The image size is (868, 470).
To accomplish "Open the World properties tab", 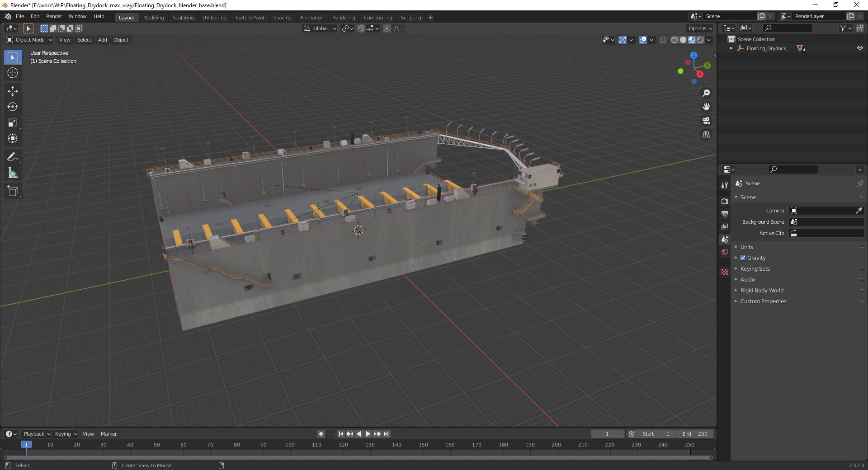I will tap(725, 252).
